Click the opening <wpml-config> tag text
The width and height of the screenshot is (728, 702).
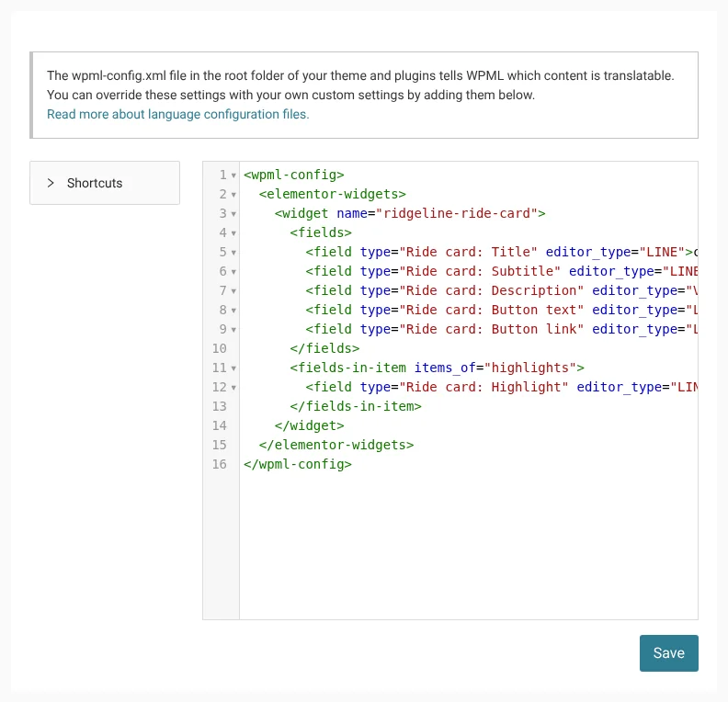pyautogui.click(x=294, y=175)
